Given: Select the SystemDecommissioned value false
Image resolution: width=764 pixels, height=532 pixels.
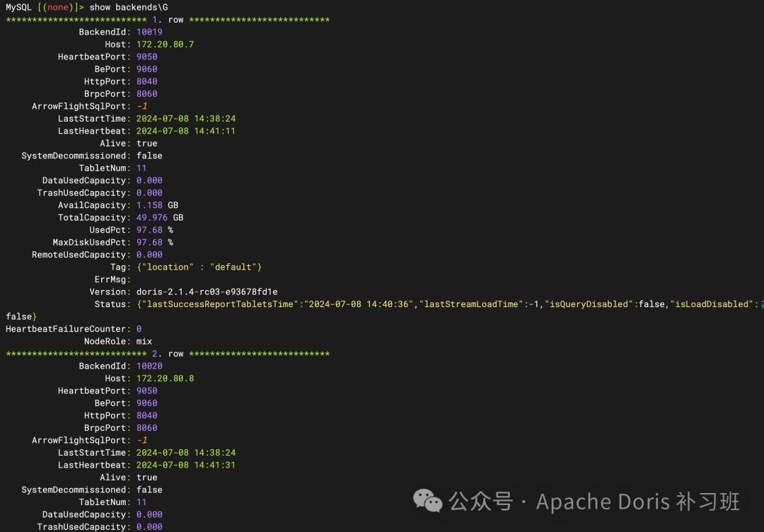Looking at the screenshot, I should pos(149,155).
